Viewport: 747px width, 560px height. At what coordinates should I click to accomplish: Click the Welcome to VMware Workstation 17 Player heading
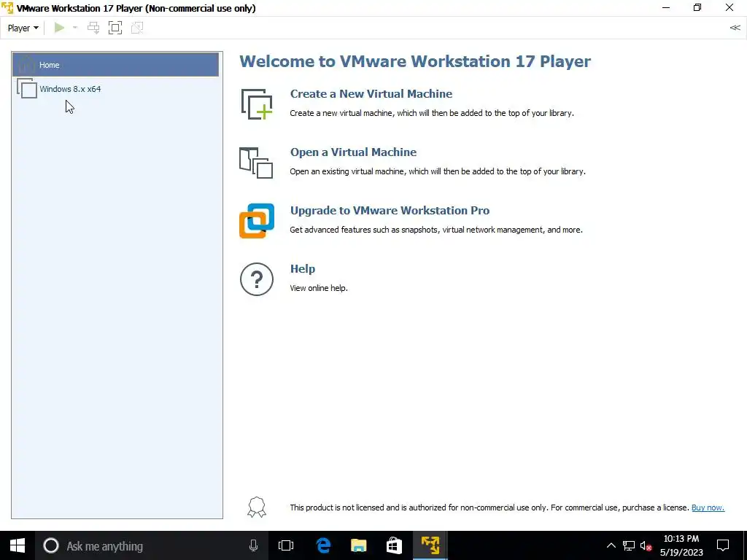pos(415,61)
